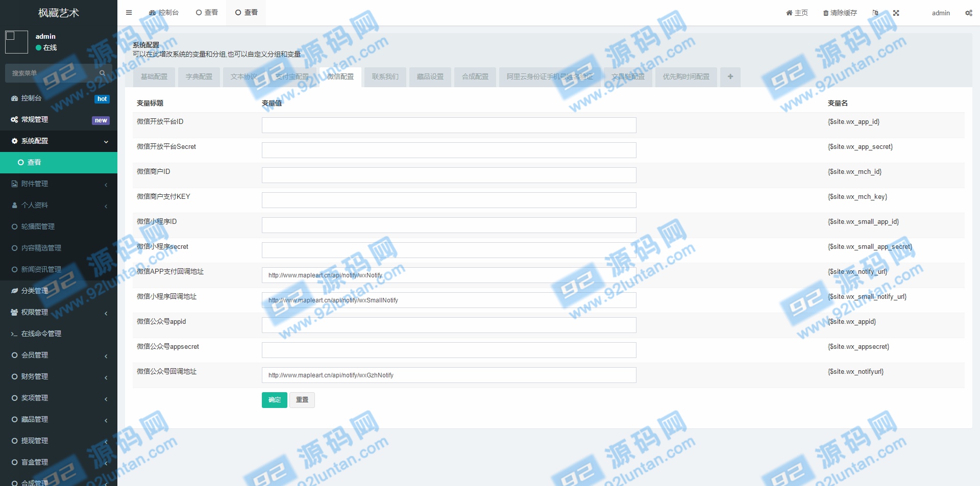Click the 微信小程序回调地址 input field
Viewport: 980px width, 486px height.
(449, 300)
